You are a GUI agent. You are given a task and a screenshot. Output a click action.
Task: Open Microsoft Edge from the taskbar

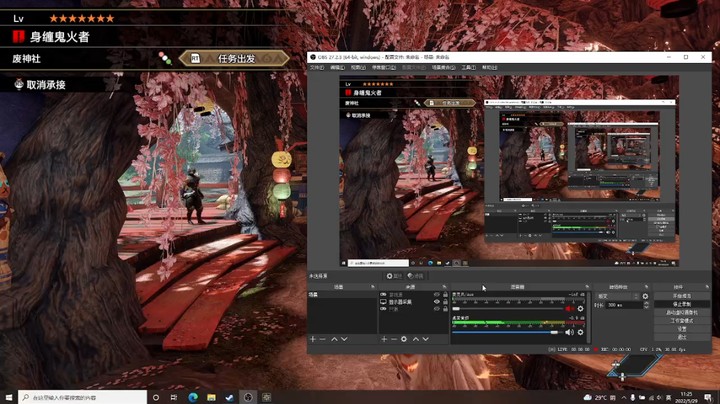(193, 397)
